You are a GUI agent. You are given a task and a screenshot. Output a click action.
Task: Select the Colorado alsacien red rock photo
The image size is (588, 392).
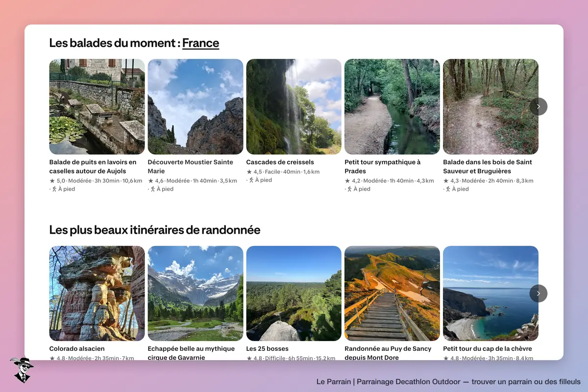pyautogui.click(x=97, y=294)
